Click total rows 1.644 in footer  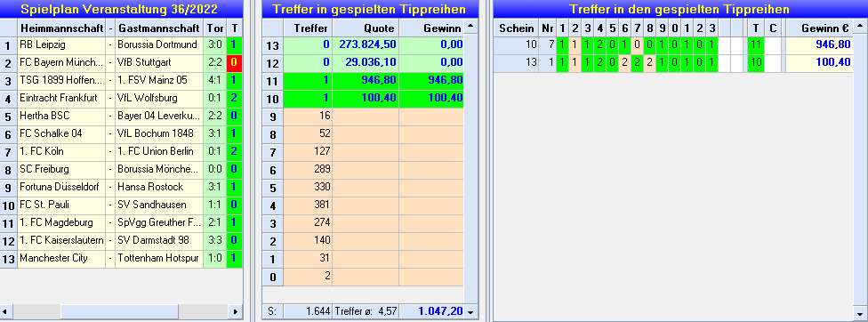(x=308, y=312)
